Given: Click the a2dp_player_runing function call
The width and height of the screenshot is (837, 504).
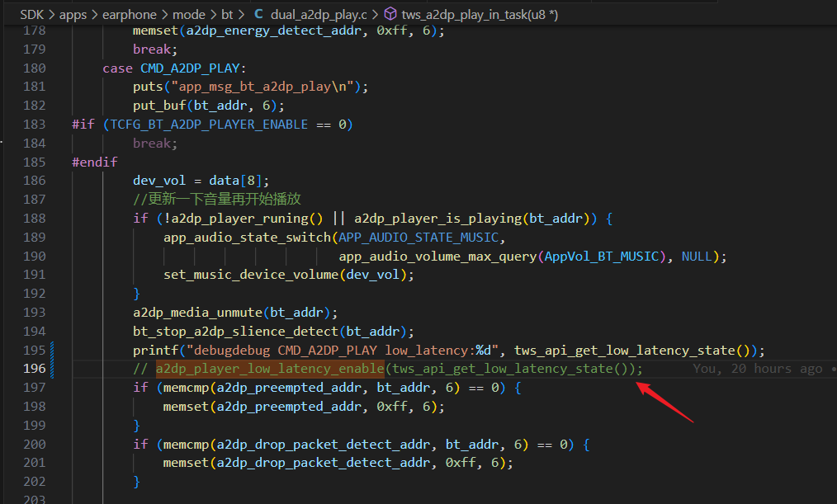Looking at the screenshot, I should pos(239,218).
